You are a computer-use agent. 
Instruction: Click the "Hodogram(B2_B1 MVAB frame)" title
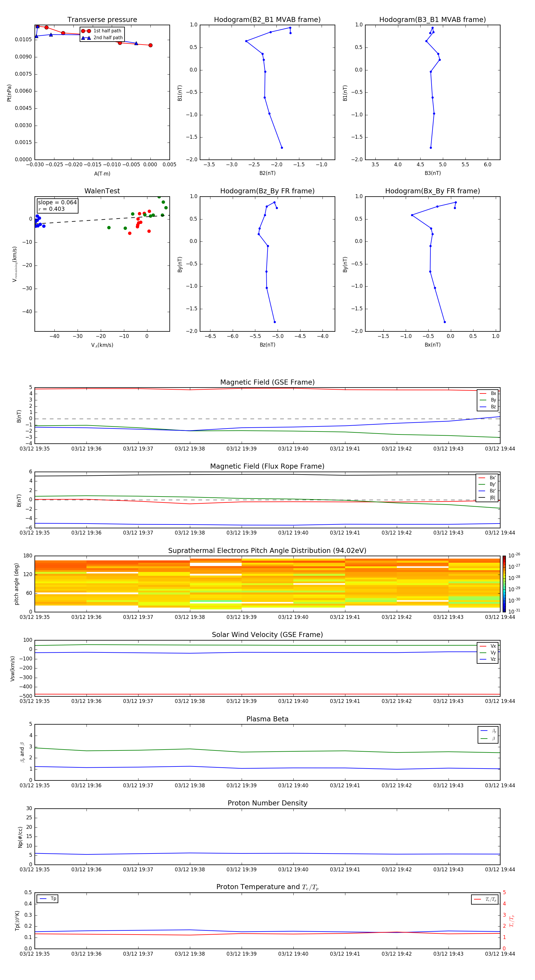click(x=267, y=20)
